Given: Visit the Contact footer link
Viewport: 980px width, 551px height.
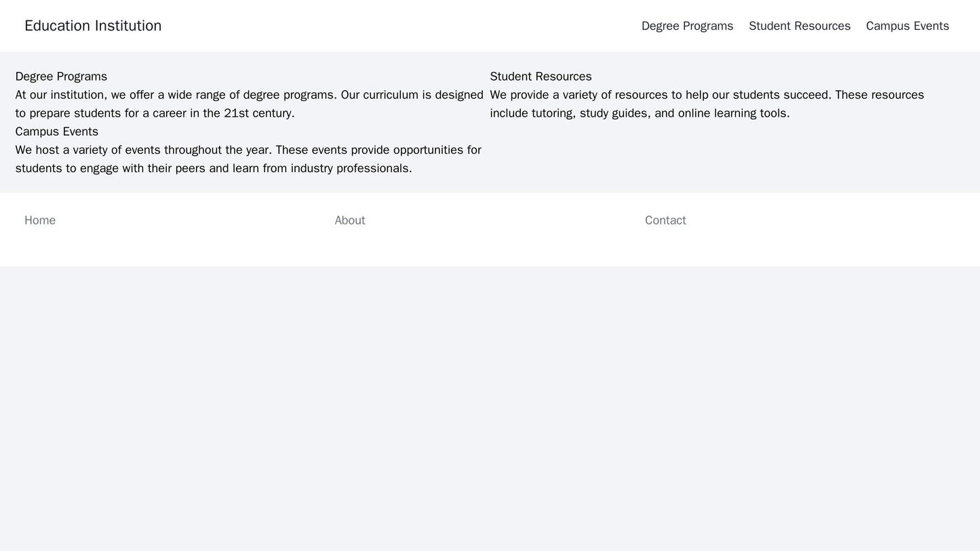Looking at the screenshot, I should coord(665,220).
